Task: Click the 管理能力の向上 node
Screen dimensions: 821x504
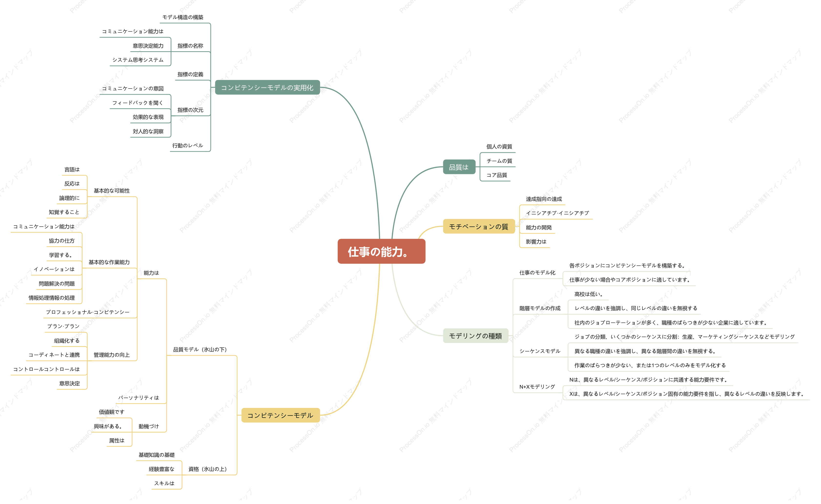Action: point(112,355)
